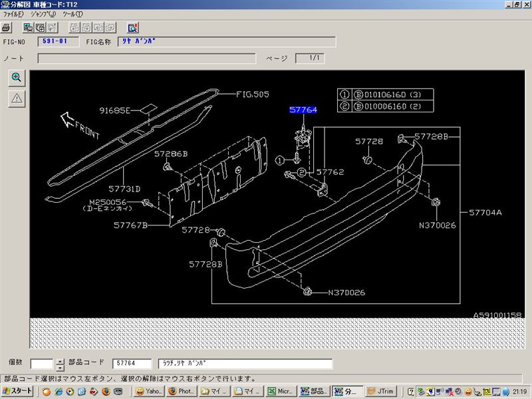The image size is (532, 399).
Task: Click the スタート Start button
Action: click(x=17, y=391)
